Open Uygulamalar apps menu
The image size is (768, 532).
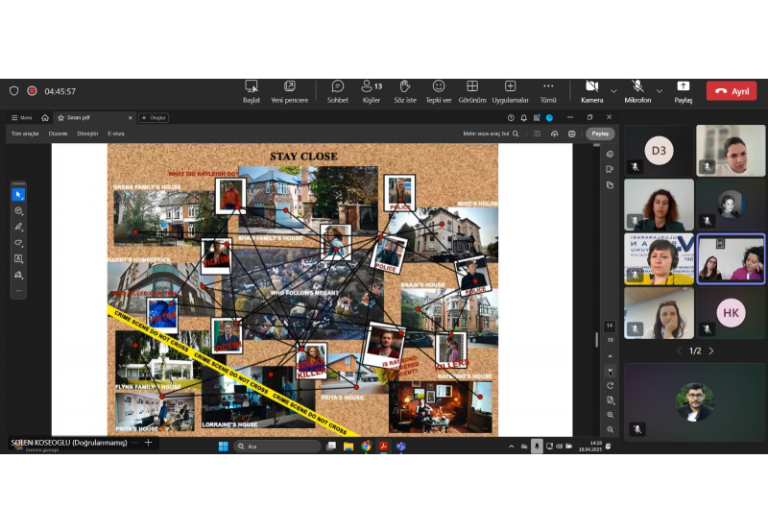coord(510,91)
